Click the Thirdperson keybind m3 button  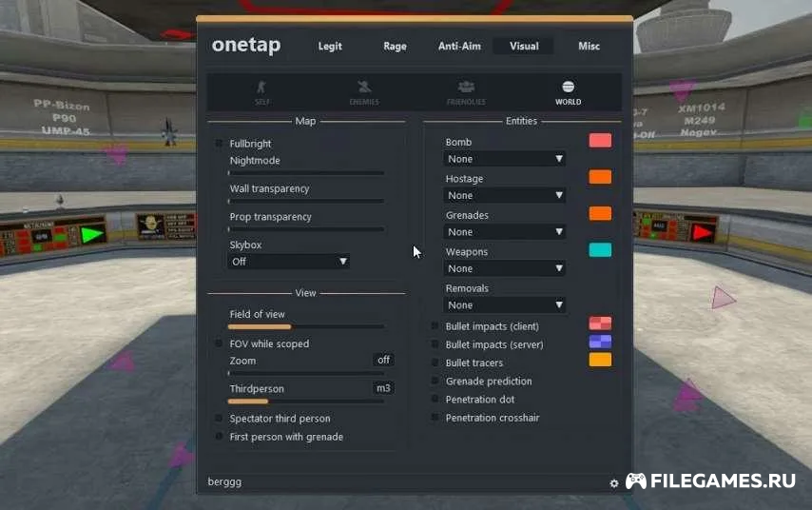click(x=383, y=388)
